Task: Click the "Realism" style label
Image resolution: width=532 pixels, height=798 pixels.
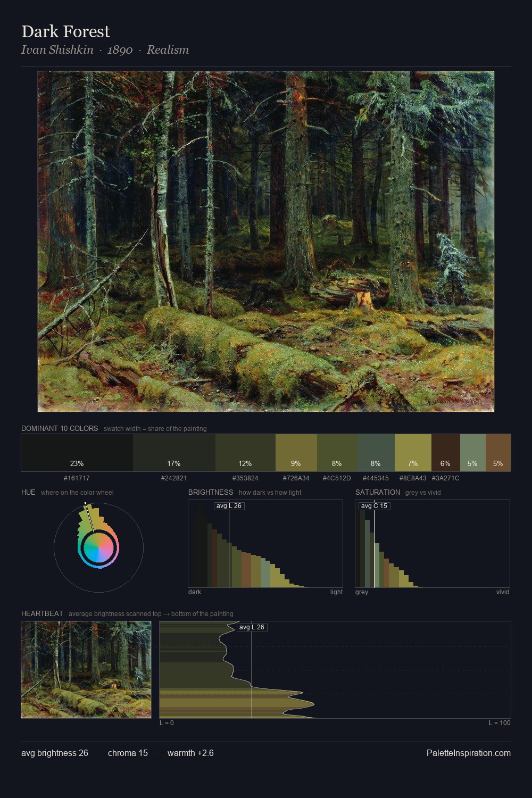Action: 168,50
